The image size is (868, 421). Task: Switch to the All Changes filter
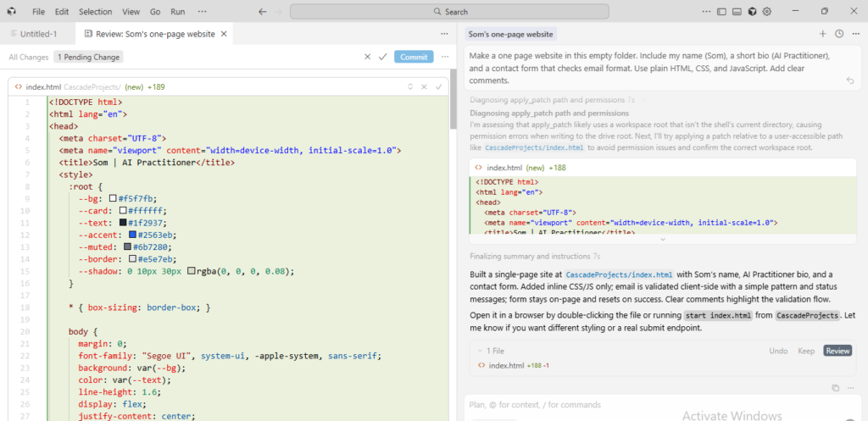click(28, 57)
